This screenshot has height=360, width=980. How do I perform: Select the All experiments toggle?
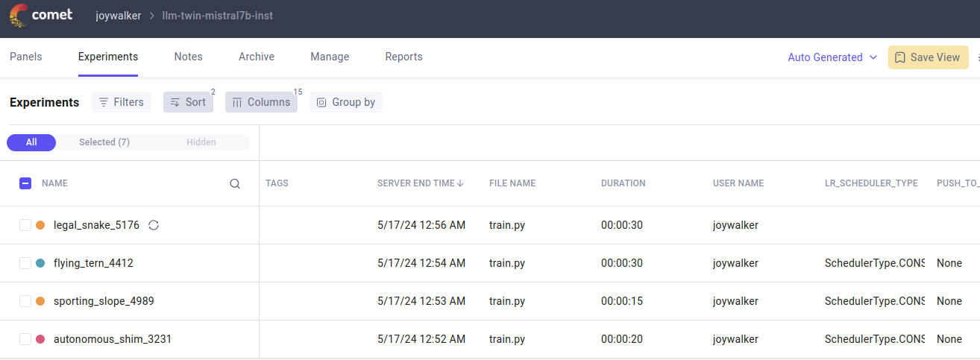click(x=31, y=142)
